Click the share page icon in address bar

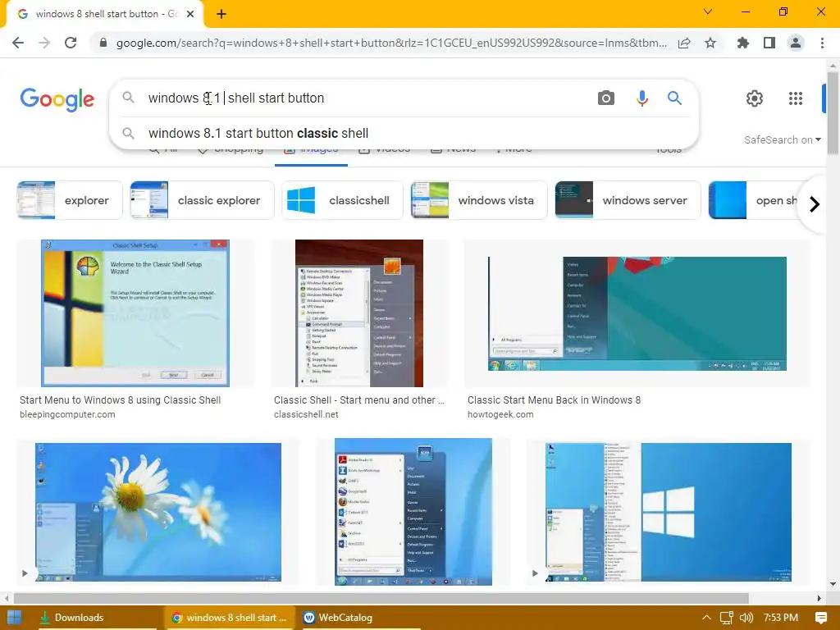[x=684, y=43]
